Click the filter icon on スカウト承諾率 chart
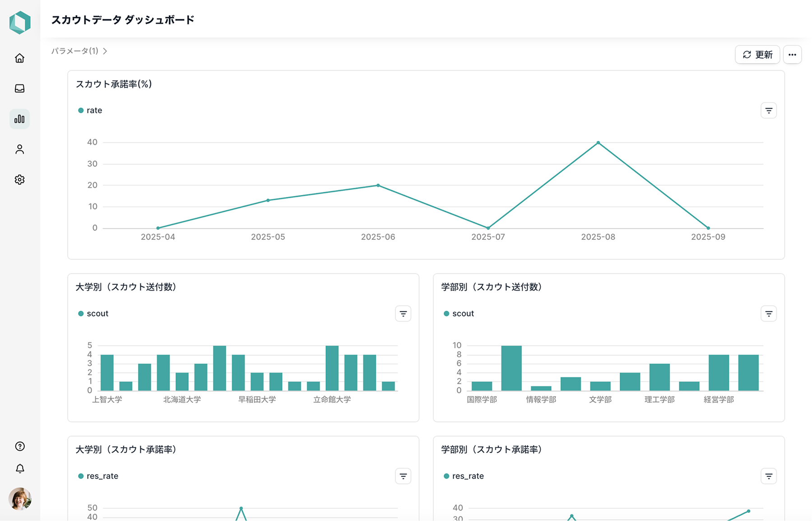 769,110
